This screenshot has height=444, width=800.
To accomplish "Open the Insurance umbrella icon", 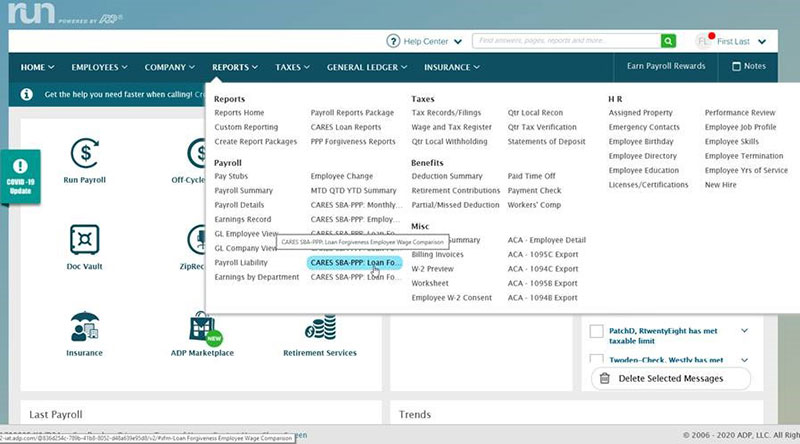I will coord(85,327).
